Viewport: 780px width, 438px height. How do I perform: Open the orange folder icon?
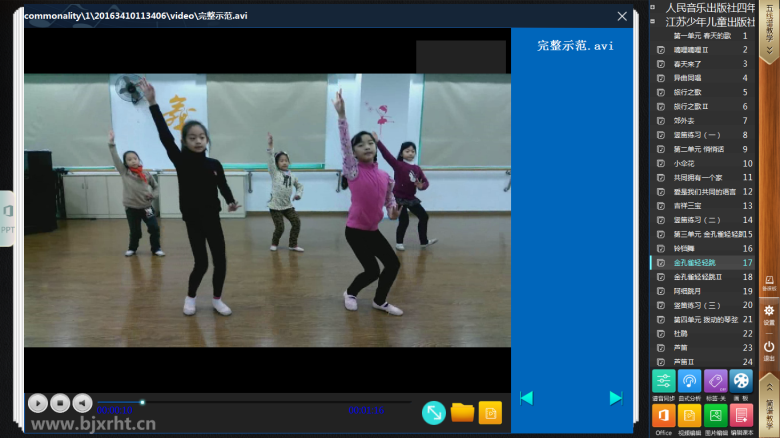[x=462, y=412]
